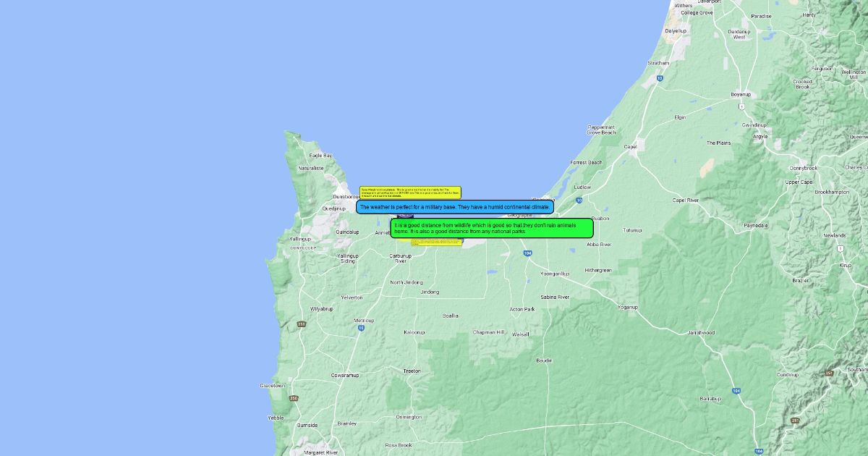Click the Sabina River label
This screenshot has width=868, height=456.
click(555, 297)
